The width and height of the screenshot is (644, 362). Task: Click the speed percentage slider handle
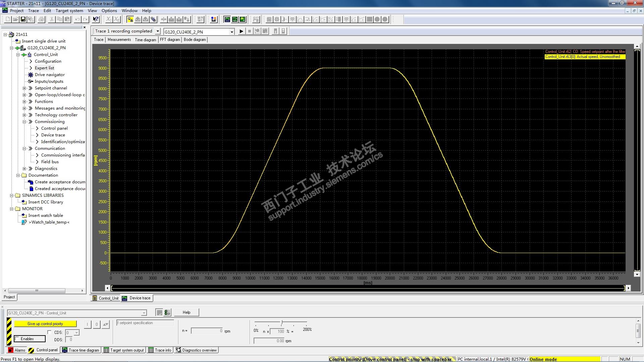282,322
